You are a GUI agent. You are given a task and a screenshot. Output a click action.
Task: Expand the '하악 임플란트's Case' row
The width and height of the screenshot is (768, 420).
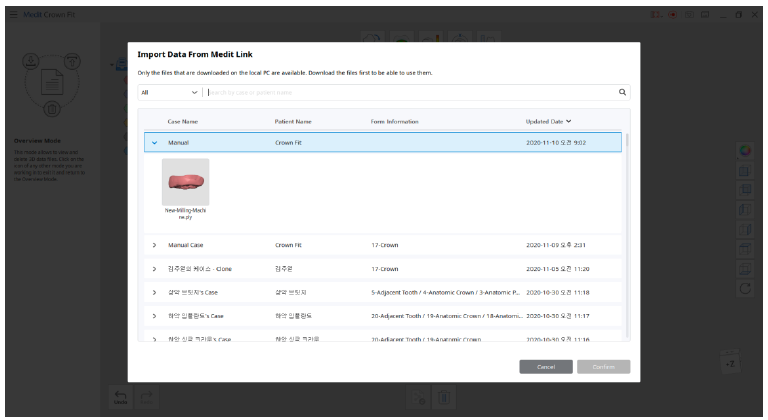pyautogui.click(x=154, y=316)
